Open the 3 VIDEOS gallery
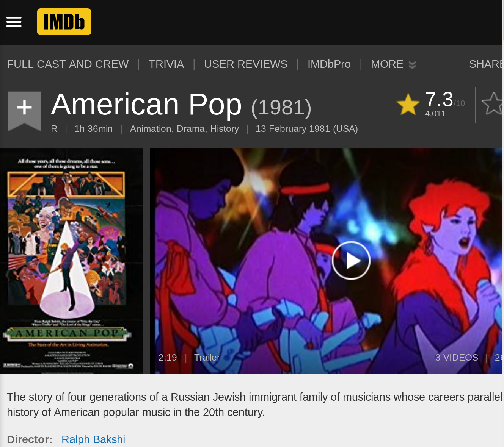The height and width of the screenshot is (447, 504). tap(457, 358)
